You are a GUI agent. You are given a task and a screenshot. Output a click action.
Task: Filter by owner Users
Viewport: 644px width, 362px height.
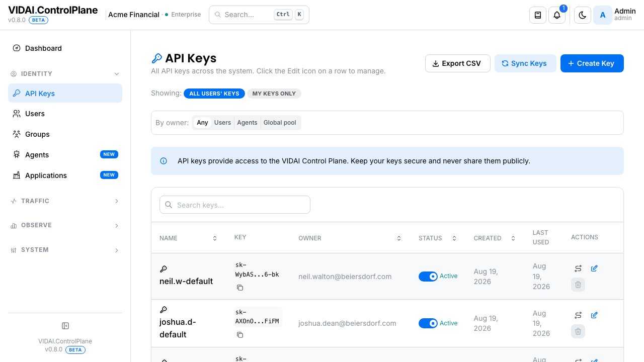point(222,123)
